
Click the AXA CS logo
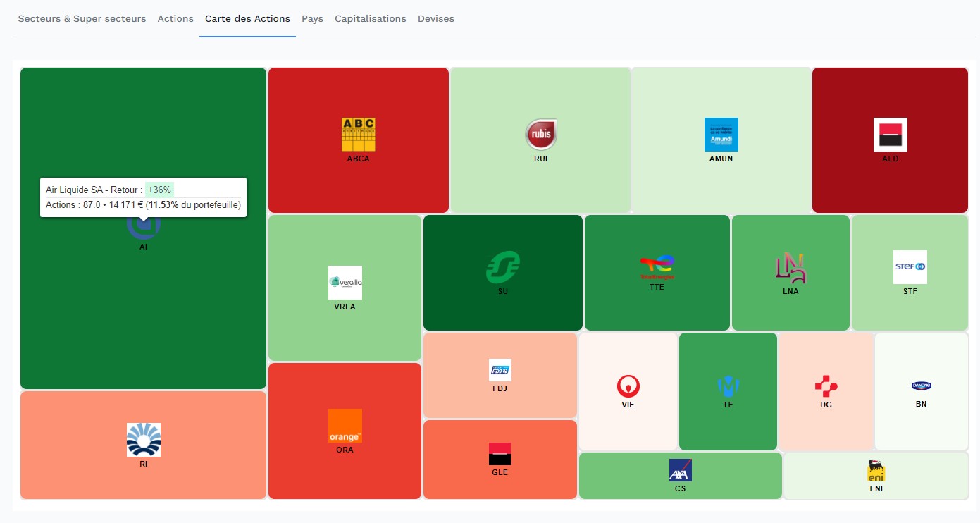click(x=681, y=470)
